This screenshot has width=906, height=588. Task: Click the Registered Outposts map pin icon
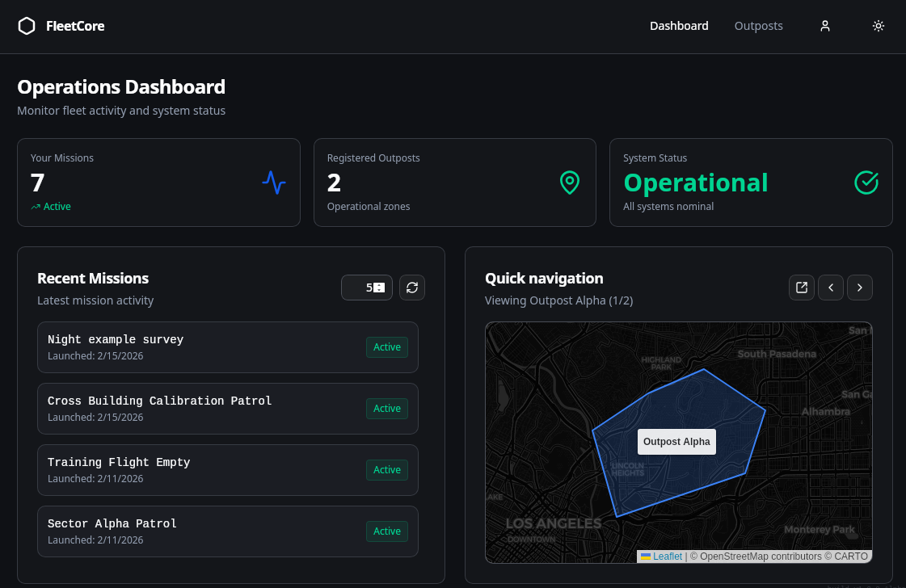(x=570, y=183)
